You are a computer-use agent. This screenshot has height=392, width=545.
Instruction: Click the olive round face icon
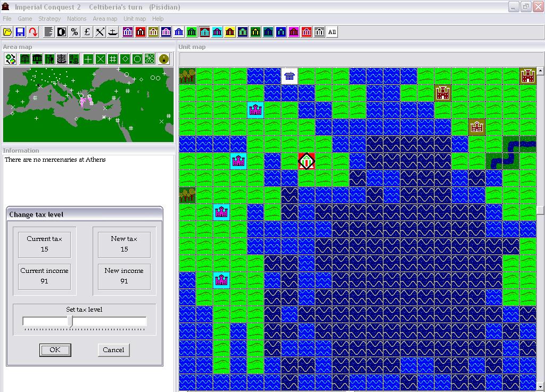point(164,59)
